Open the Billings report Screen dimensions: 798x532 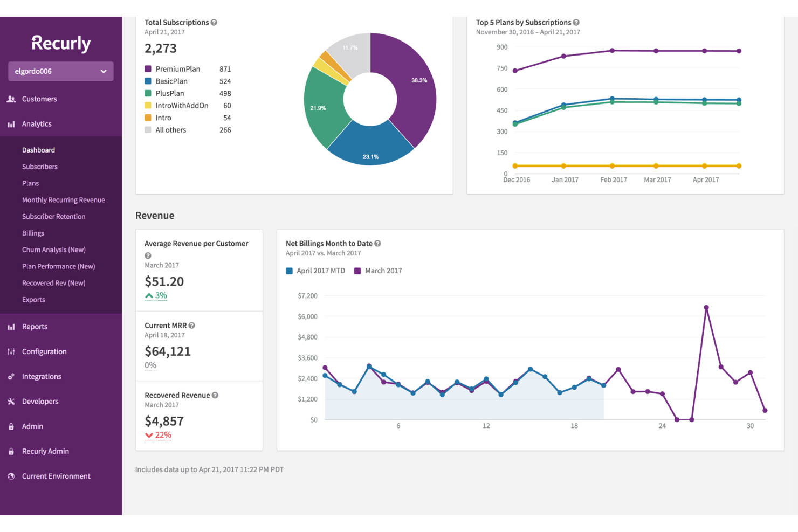(33, 233)
